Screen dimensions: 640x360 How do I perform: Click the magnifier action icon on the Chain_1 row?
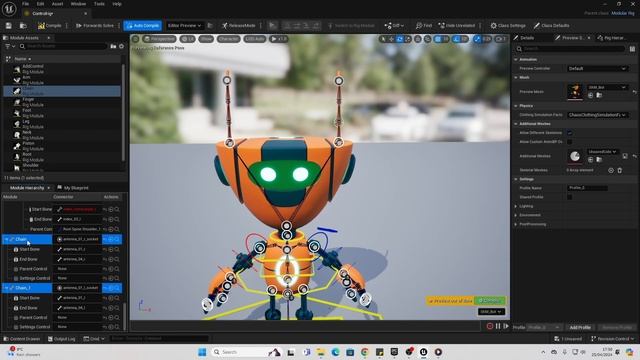coord(117,288)
